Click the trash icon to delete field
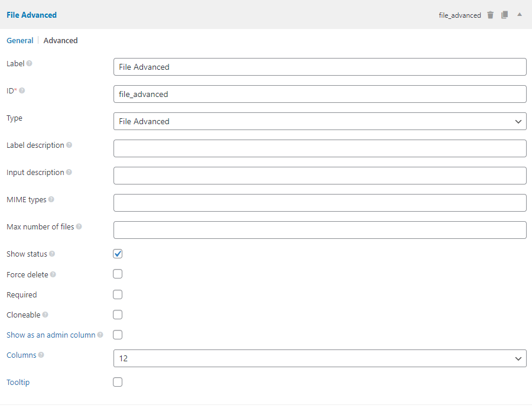 pos(490,15)
